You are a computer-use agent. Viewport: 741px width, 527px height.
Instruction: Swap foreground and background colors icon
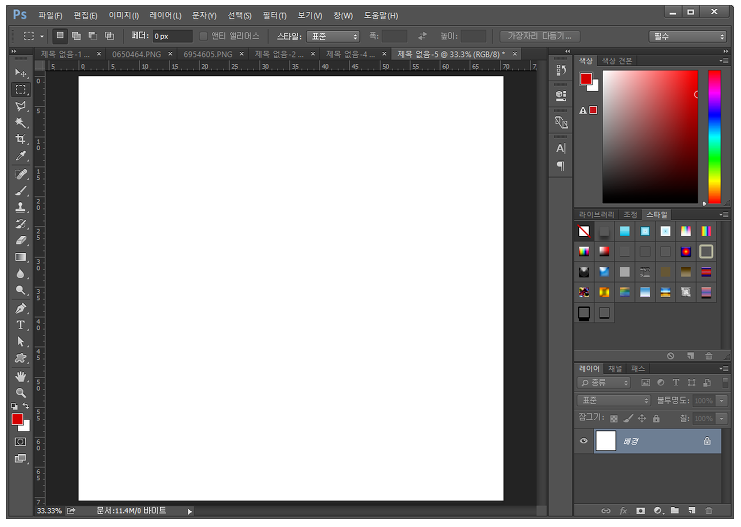coord(26,406)
